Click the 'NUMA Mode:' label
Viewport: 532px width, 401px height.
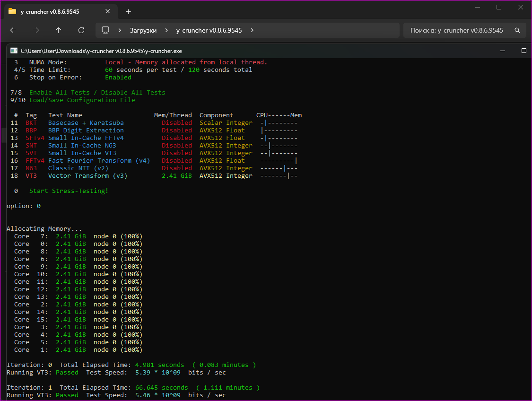pos(48,62)
